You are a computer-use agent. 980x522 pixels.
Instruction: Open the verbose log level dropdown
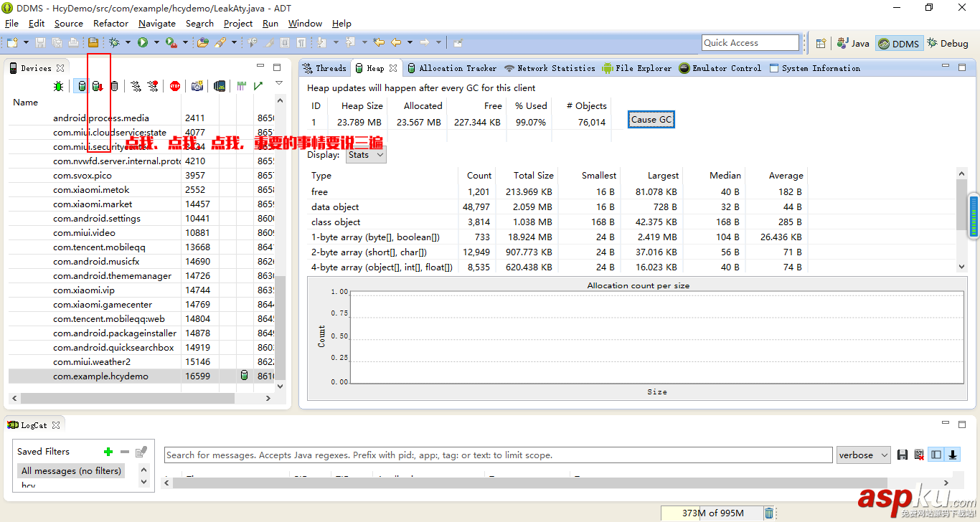(863, 455)
